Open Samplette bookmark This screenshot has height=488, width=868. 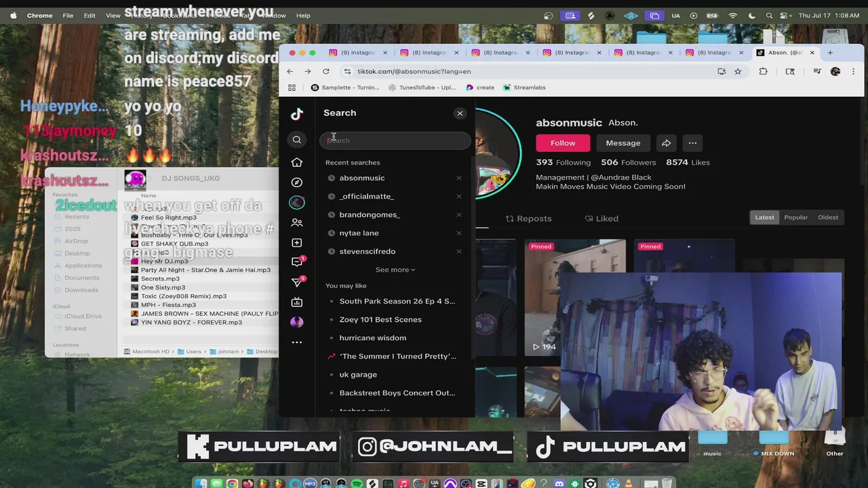[x=345, y=87]
